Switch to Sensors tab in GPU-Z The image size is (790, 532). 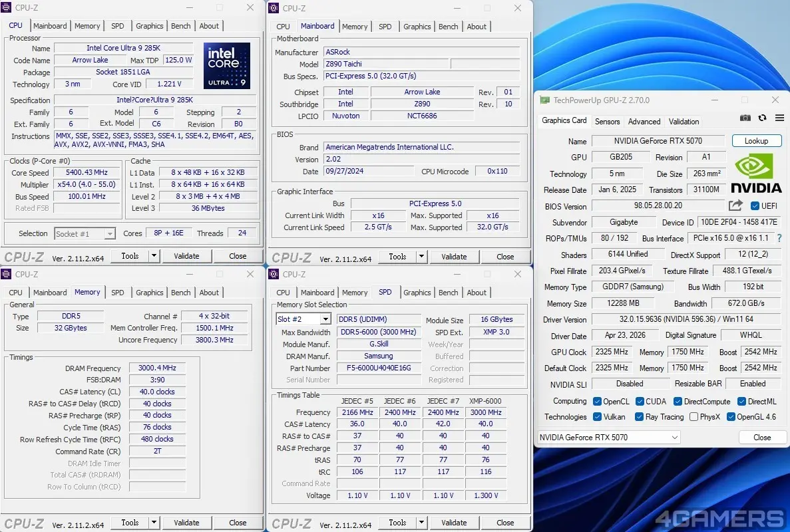click(x=607, y=121)
